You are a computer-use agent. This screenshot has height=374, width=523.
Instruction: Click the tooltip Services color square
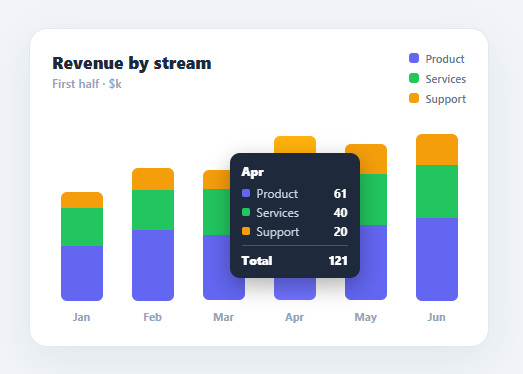(246, 212)
